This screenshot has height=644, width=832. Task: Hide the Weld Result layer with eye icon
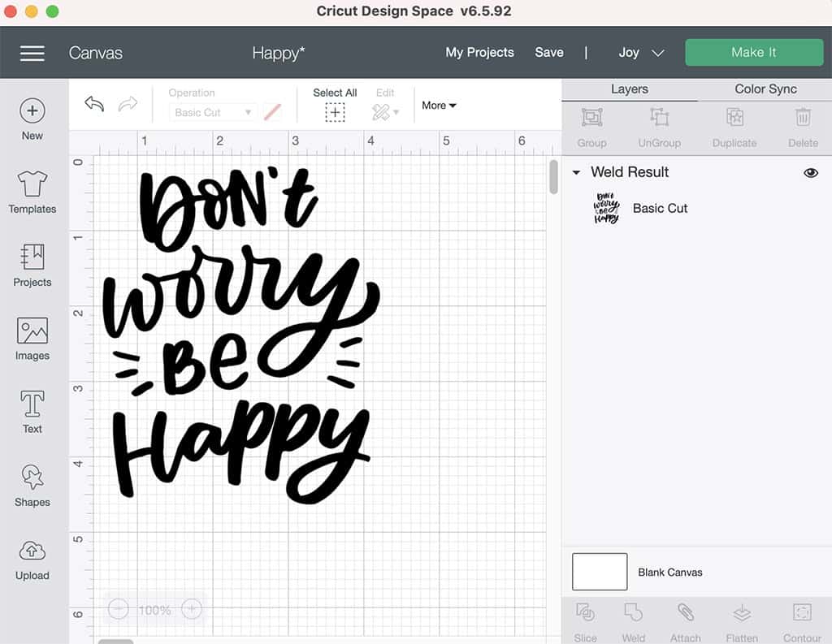[x=810, y=173]
